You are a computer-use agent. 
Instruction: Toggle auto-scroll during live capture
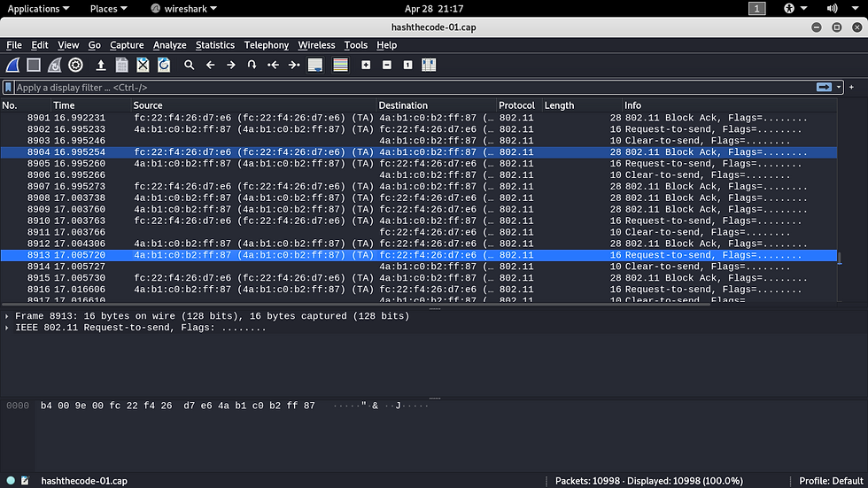coord(315,66)
